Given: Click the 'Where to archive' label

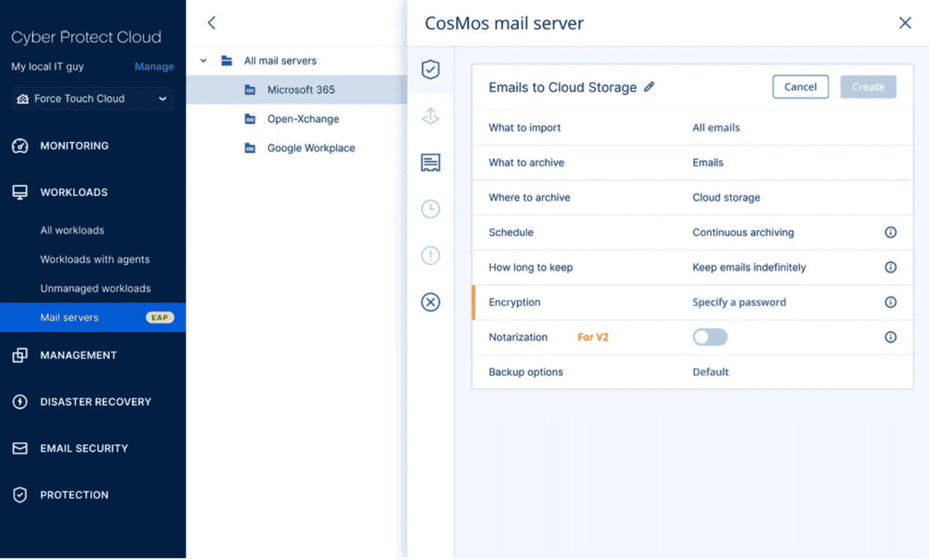Looking at the screenshot, I should [x=530, y=197].
